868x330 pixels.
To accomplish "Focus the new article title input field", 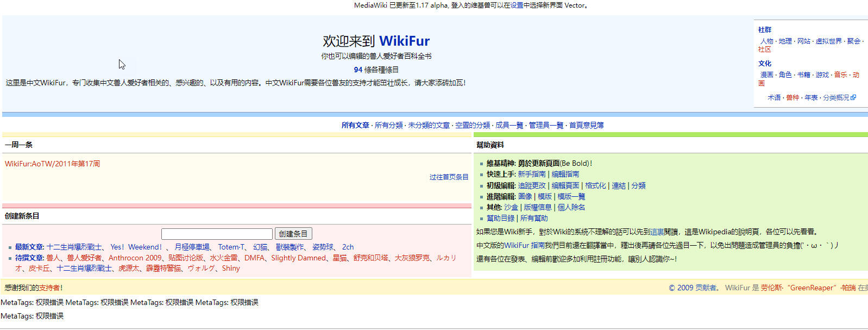I will point(217,234).
